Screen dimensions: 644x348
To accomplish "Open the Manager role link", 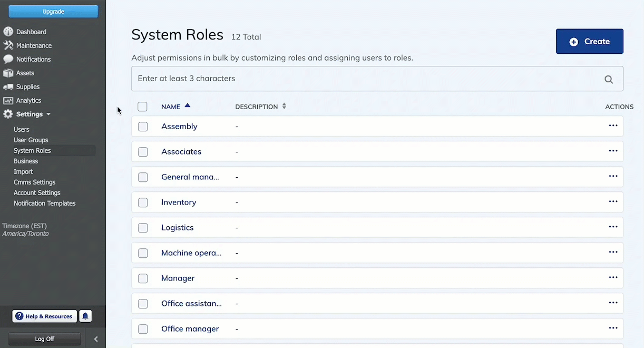I will click(x=178, y=278).
